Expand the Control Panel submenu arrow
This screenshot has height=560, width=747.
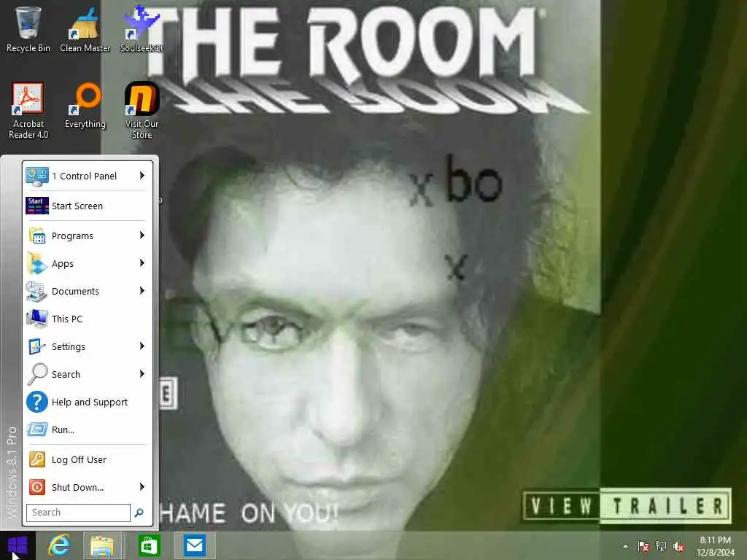142,176
